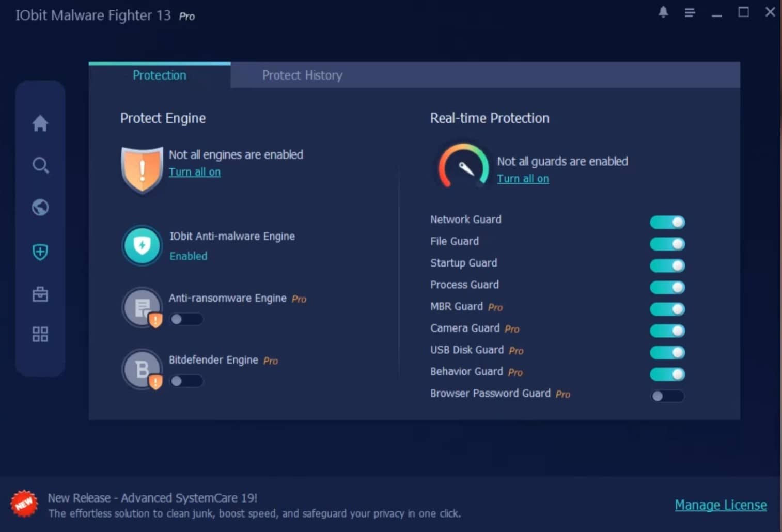782x532 pixels.
Task: Select the Protection tab
Action: pyautogui.click(x=159, y=75)
